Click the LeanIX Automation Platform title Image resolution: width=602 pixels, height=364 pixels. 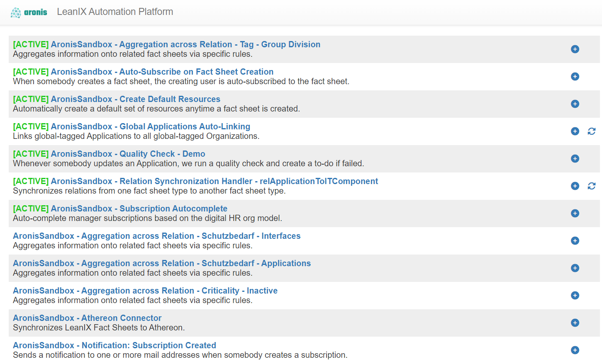[x=115, y=12]
